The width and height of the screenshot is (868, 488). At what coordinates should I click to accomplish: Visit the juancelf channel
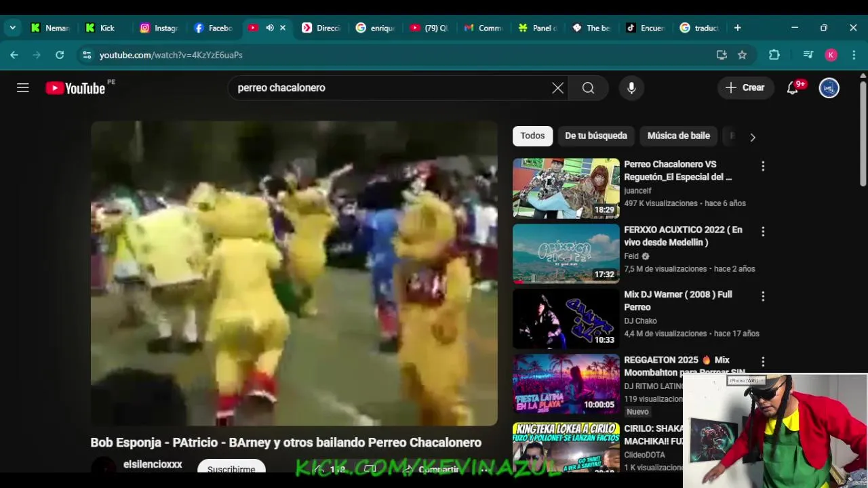pos(637,190)
